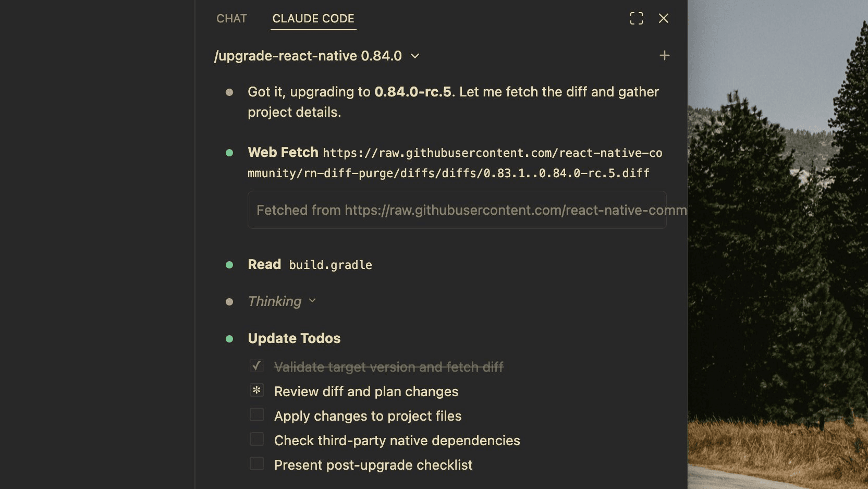Open the build.gradle file reference

tap(331, 265)
